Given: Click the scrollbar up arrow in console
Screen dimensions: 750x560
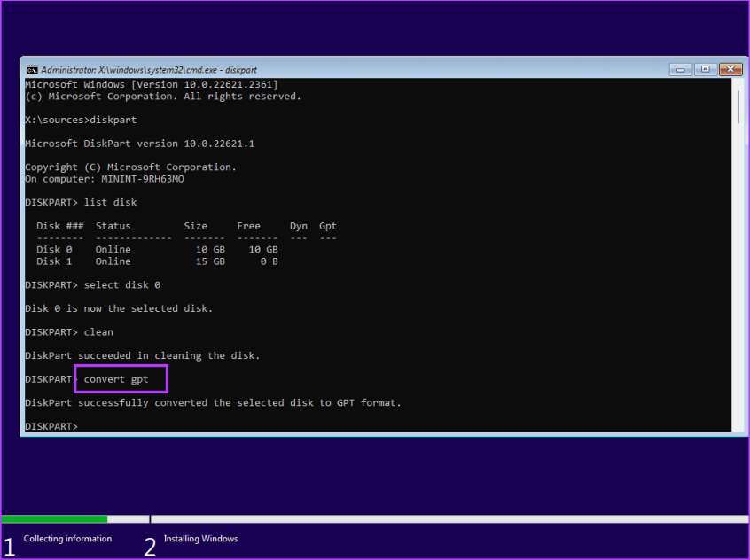Looking at the screenshot, I should (738, 83).
